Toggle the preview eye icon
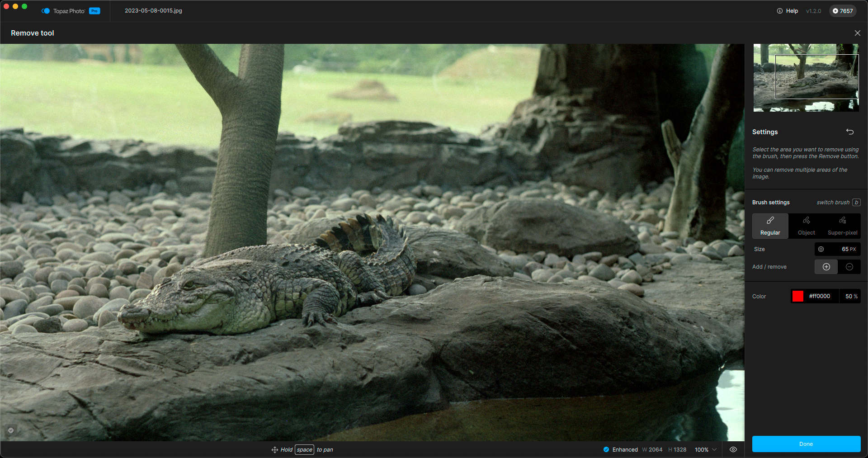Viewport: 868px width, 458px height. click(733, 449)
